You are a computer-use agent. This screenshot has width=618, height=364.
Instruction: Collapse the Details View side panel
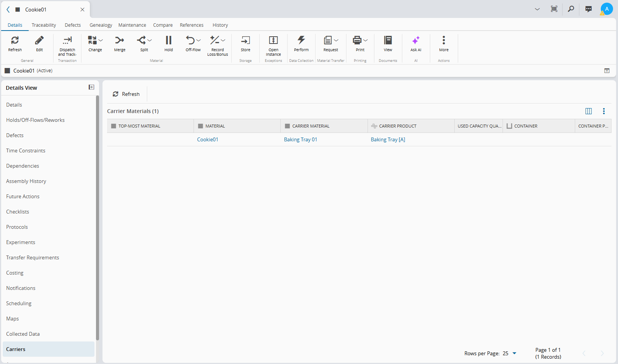pyautogui.click(x=91, y=87)
